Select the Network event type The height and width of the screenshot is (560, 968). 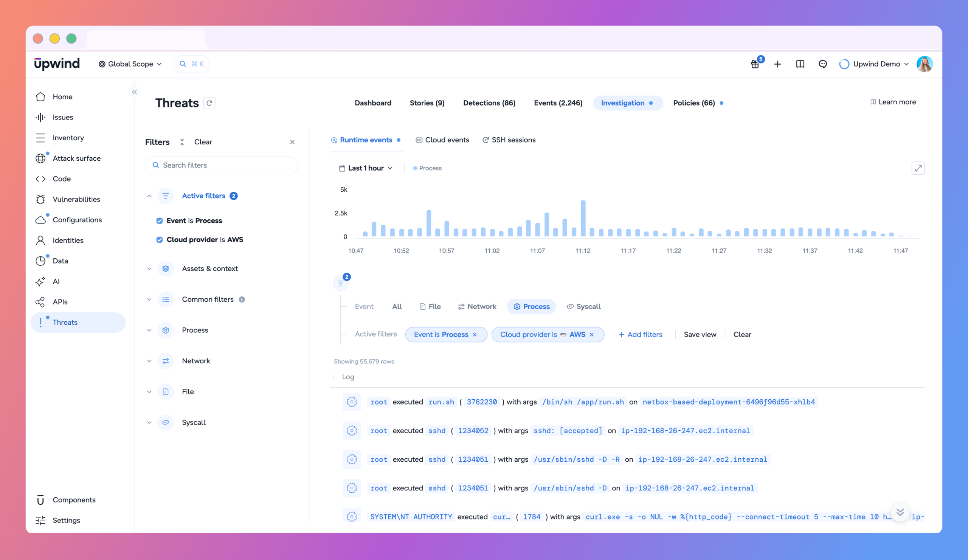pos(477,307)
